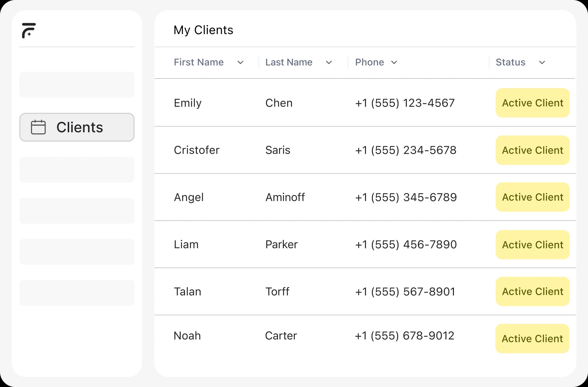Click Emily Chen's Active Client badge

tap(532, 103)
